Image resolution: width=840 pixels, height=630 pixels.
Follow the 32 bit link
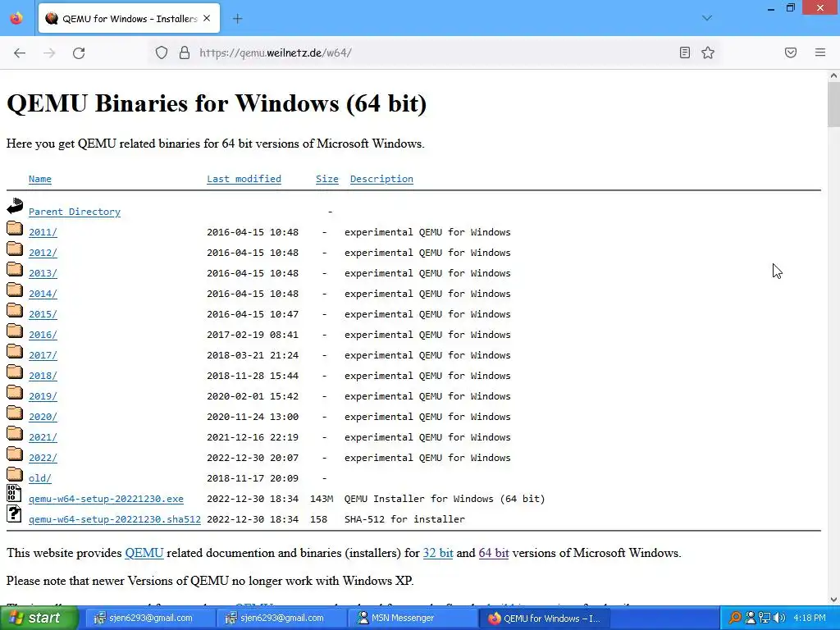click(438, 553)
